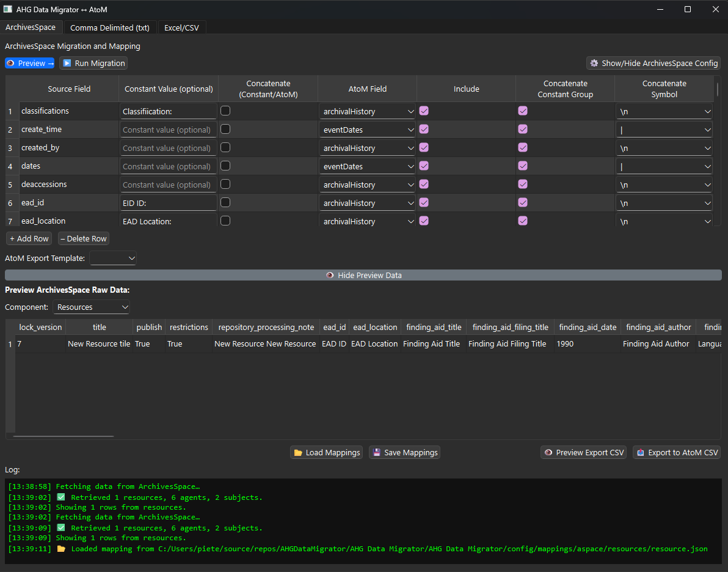The width and height of the screenshot is (728, 572).
Task: Open the Component dropdown showing Resources
Action: (x=92, y=307)
